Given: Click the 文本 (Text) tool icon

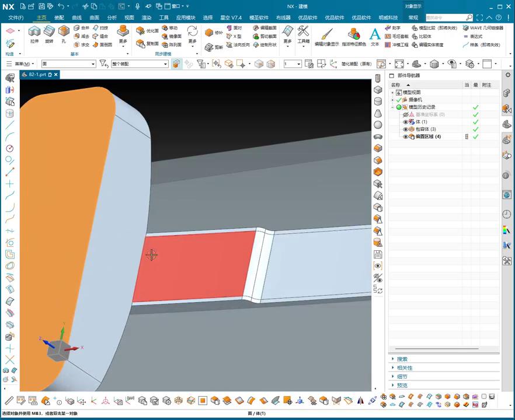Looking at the screenshot, I should click(x=375, y=34).
